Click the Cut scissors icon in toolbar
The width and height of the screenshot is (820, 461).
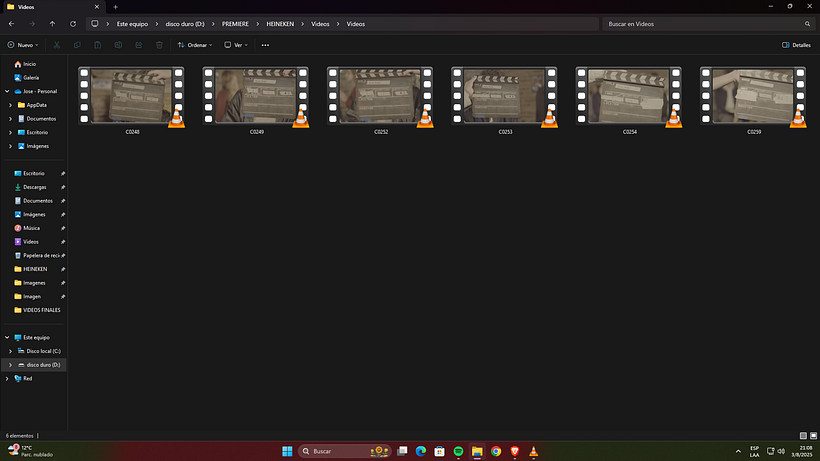tap(56, 45)
